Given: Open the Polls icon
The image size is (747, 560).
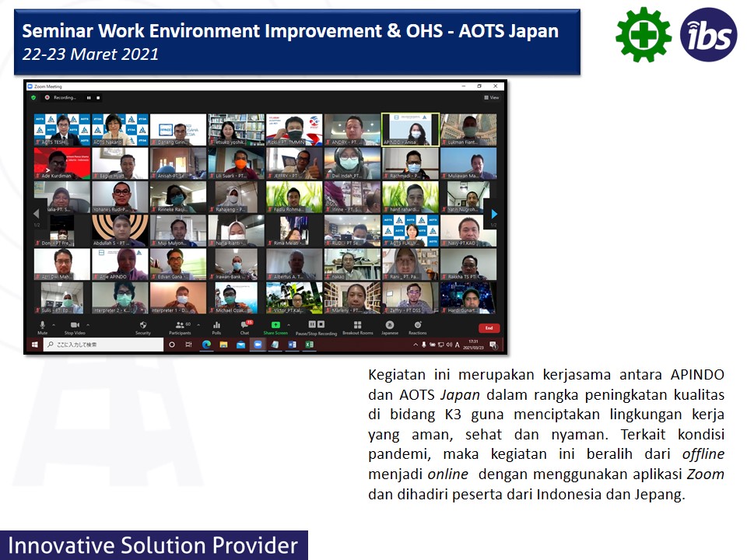Looking at the screenshot, I should click(x=217, y=325).
